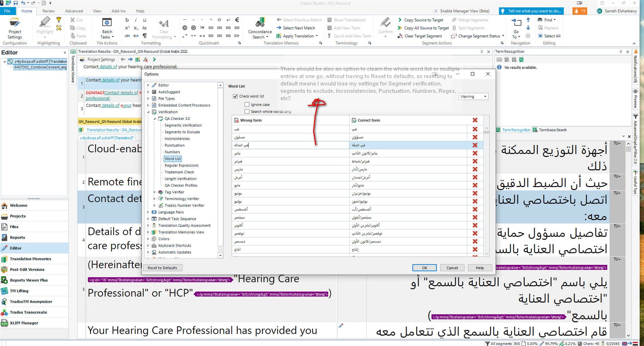Switch to the Review ribbon tab
Image resolution: width=644 pixels, height=346 pixels.
[x=48, y=11]
